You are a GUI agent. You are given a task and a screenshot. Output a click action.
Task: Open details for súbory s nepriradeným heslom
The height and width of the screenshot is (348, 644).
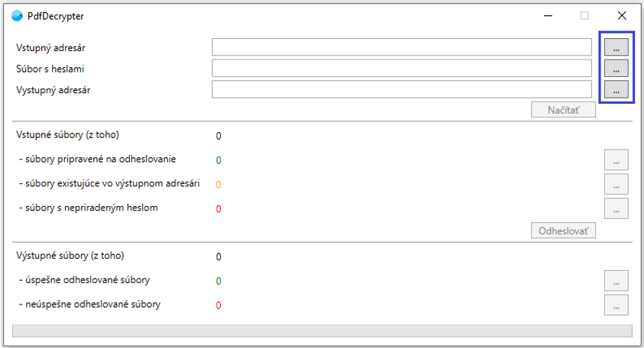[x=616, y=208]
